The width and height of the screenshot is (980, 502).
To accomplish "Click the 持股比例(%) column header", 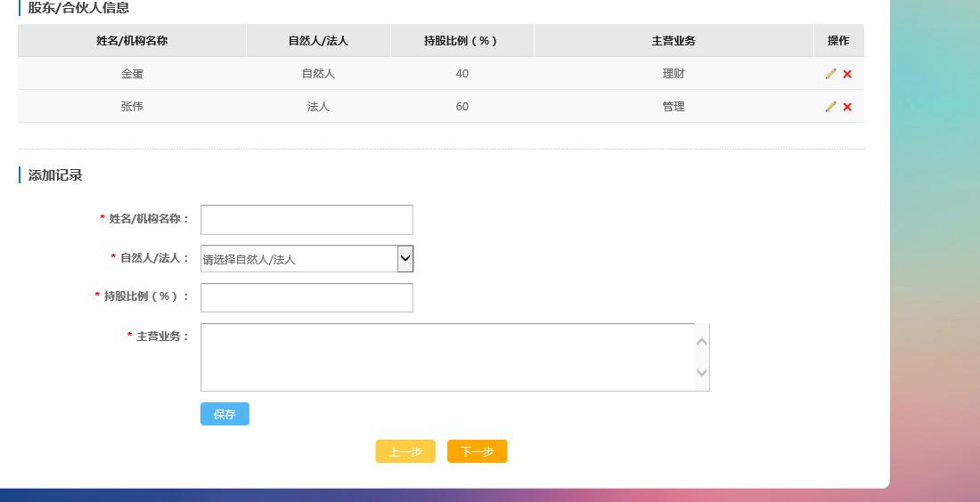I will (x=461, y=41).
